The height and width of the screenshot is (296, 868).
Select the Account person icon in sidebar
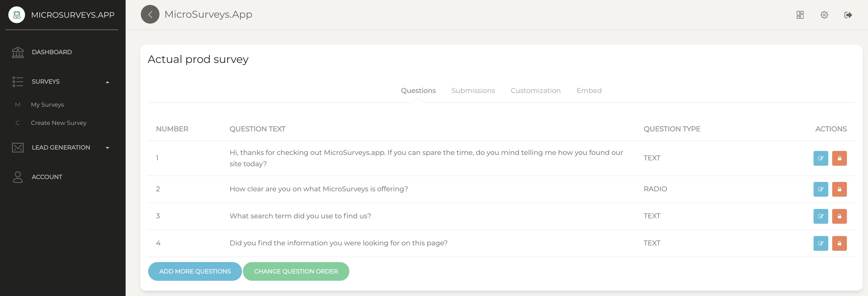(18, 177)
